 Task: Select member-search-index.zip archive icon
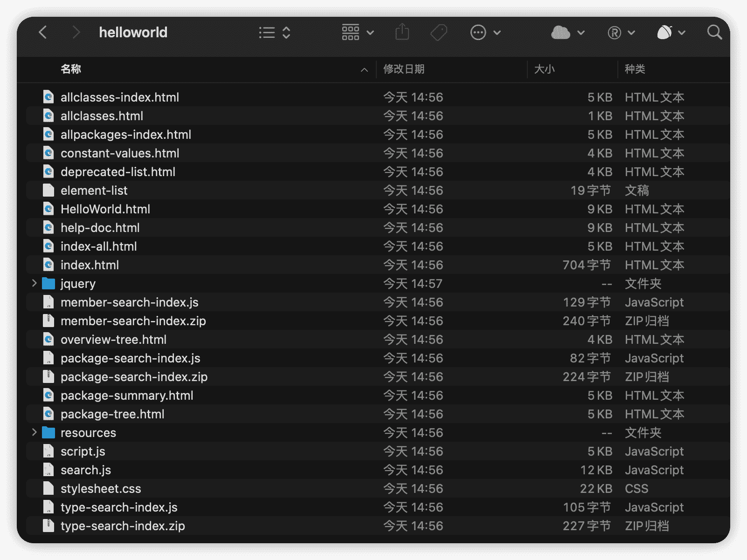(48, 321)
